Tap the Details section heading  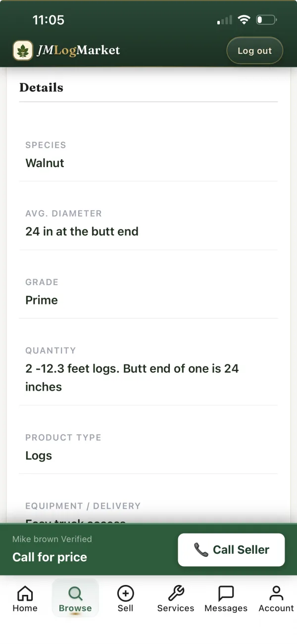point(41,88)
